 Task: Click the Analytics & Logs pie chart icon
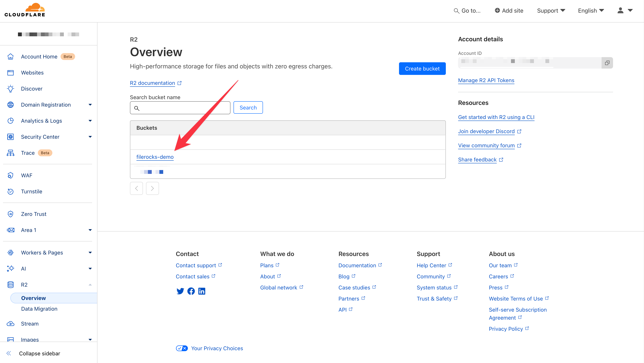click(11, 121)
